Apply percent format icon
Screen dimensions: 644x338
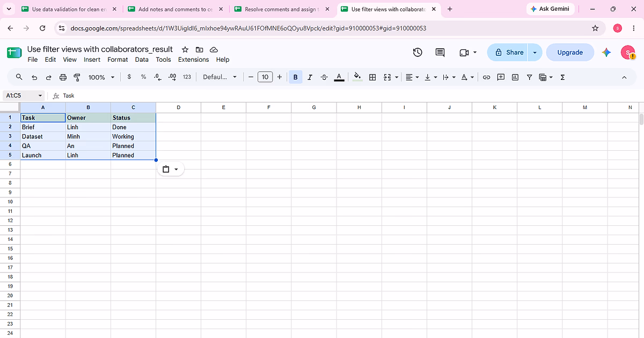143,77
